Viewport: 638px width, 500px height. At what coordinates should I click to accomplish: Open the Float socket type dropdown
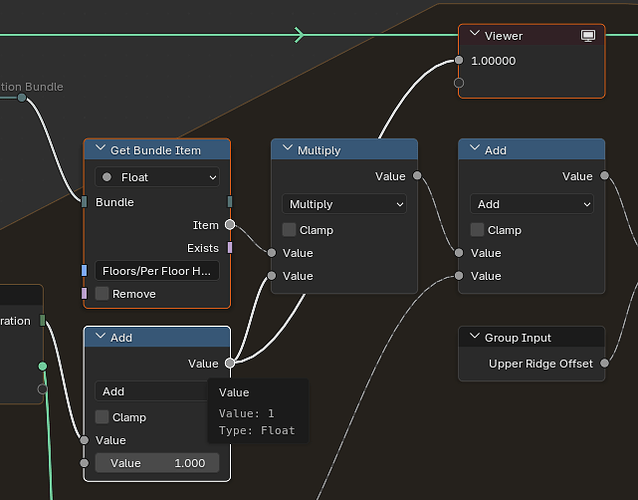click(157, 177)
